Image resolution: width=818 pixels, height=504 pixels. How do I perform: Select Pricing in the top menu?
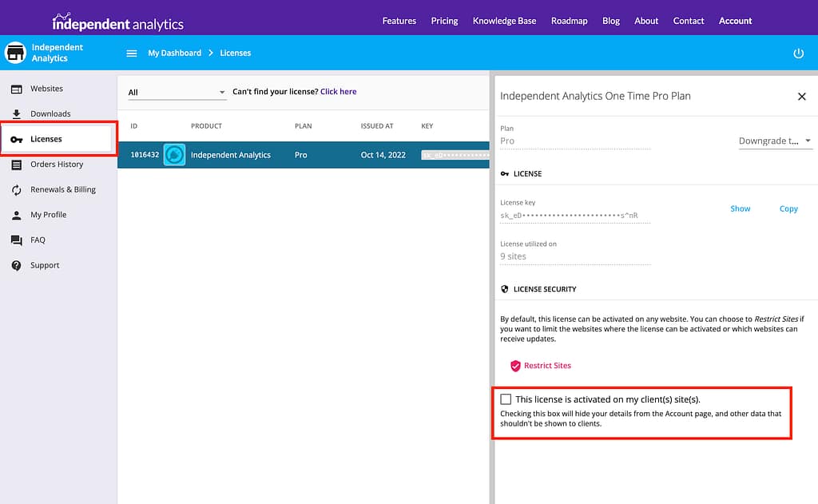444,21
